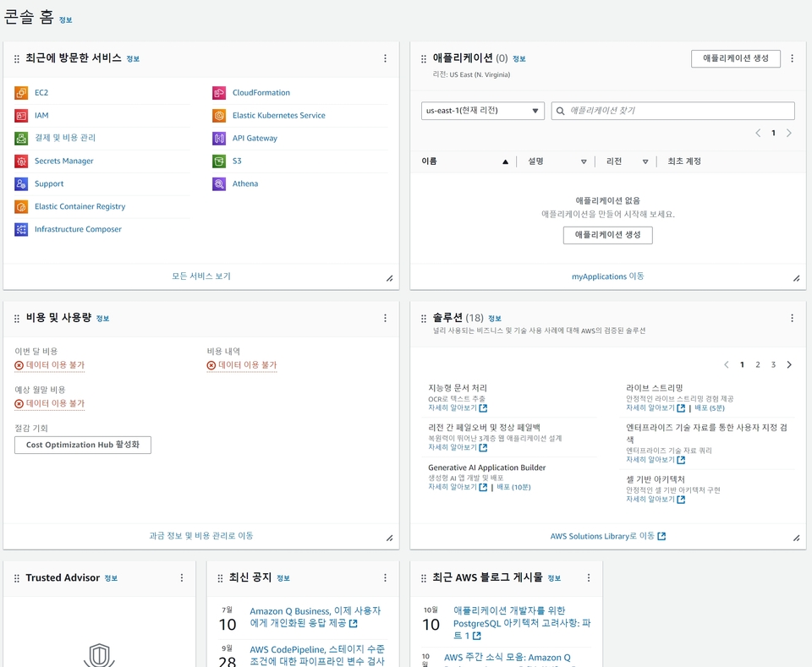This screenshot has height=667, width=812.
Task: Open myApplications 이동 link
Action: point(607,276)
